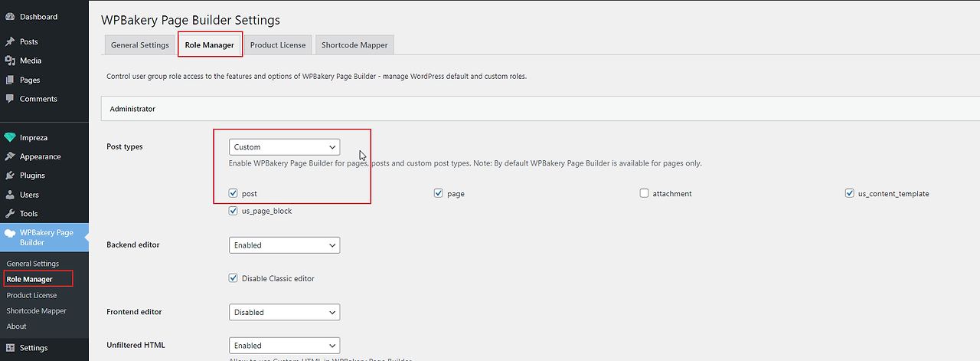Click General Settings submenu link
Image resolution: width=980 pixels, height=361 pixels.
tap(32, 264)
